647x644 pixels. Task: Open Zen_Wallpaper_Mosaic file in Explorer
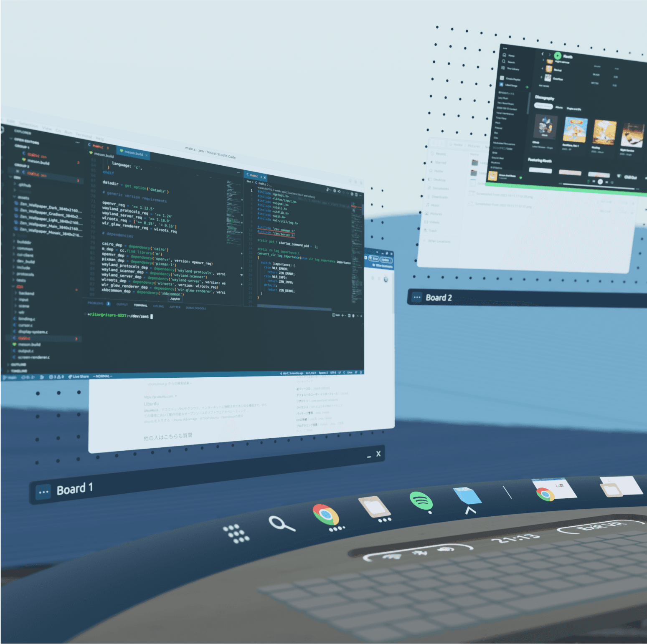tap(48, 232)
